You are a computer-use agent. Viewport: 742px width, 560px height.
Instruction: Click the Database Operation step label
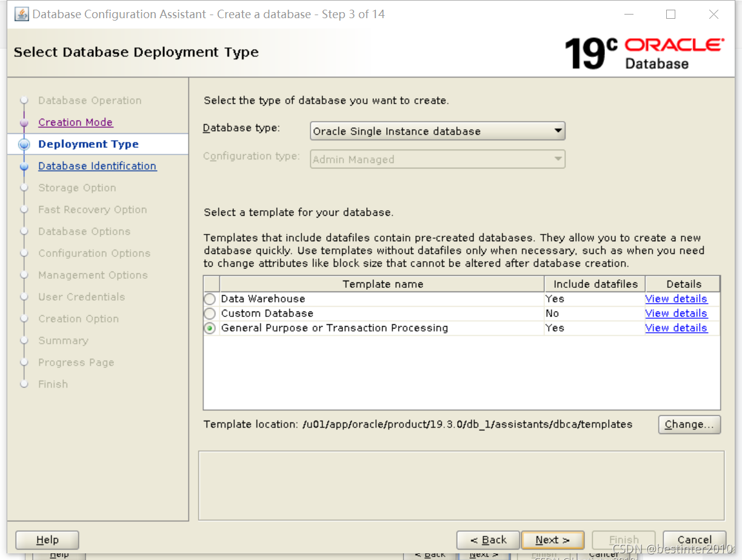[x=90, y=101]
